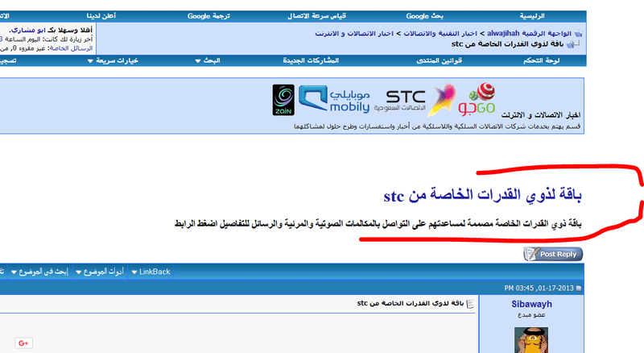Screen dimensions: 644x353
Task: Click thread title باقة لذوي القدرات الخاصة من stc
Action: point(482,194)
